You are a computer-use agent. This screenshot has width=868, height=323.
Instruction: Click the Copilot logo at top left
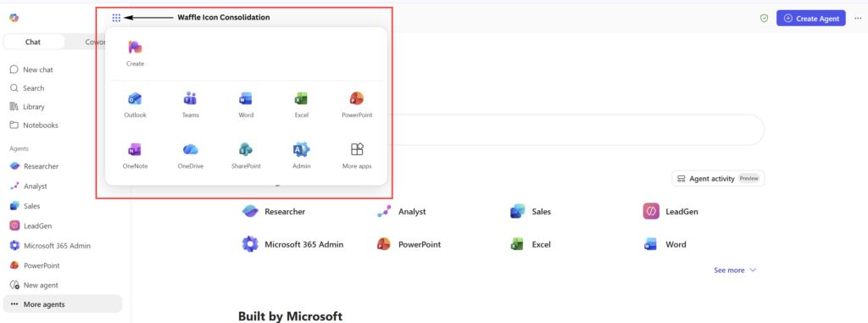tap(14, 18)
